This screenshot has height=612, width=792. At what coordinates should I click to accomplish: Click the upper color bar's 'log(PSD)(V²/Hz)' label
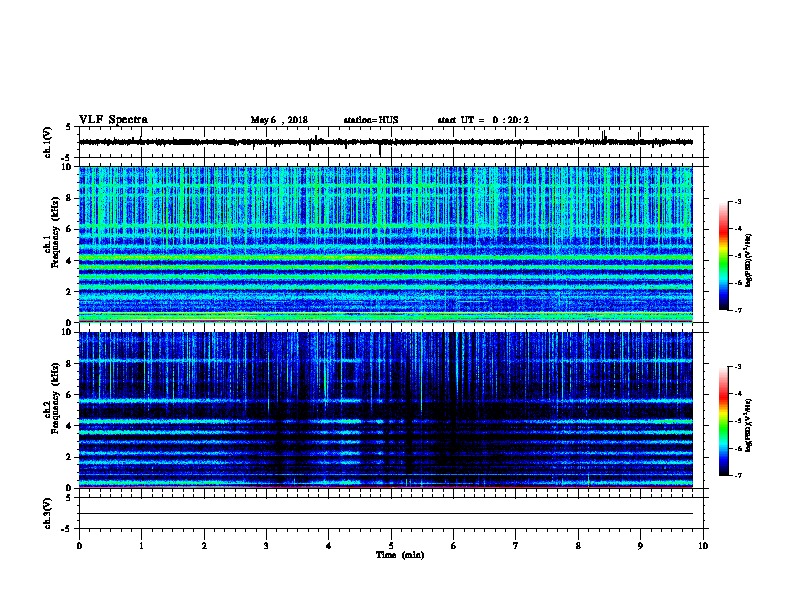748,260
